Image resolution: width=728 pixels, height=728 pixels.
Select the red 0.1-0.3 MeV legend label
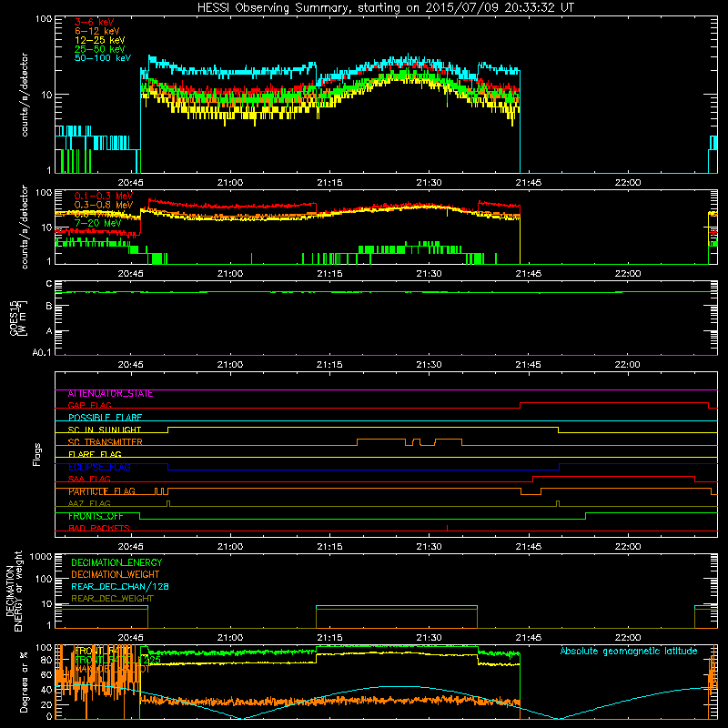pos(104,196)
